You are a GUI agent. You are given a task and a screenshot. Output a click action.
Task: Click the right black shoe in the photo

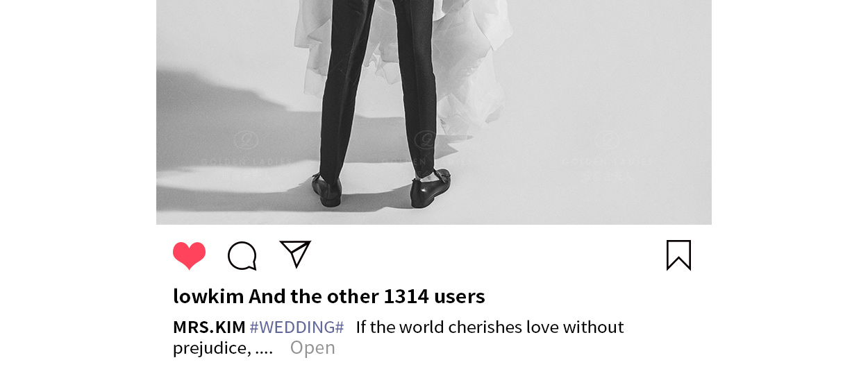[x=429, y=188]
